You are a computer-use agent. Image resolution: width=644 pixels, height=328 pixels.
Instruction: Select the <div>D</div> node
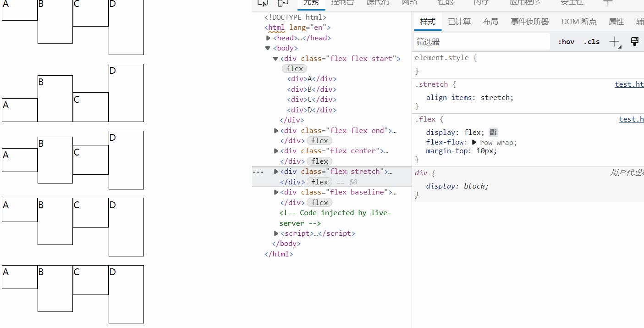click(x=312, y=110)
